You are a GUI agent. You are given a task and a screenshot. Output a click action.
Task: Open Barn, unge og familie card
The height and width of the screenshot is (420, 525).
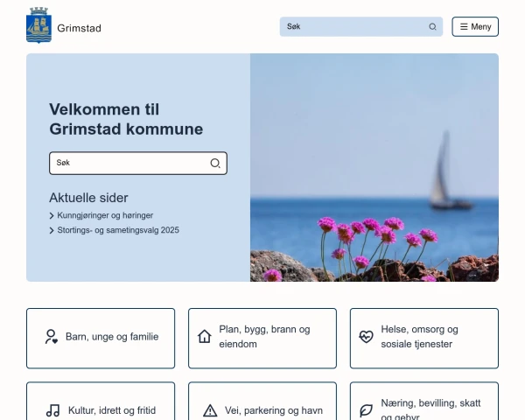click(101, 339)
